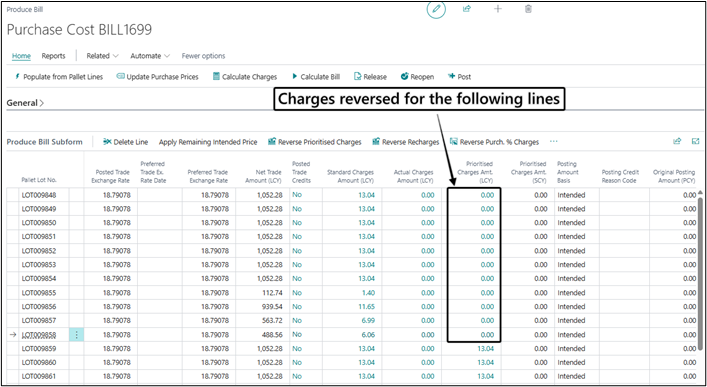Select pallet lot LOT009855

coord(39,293)
